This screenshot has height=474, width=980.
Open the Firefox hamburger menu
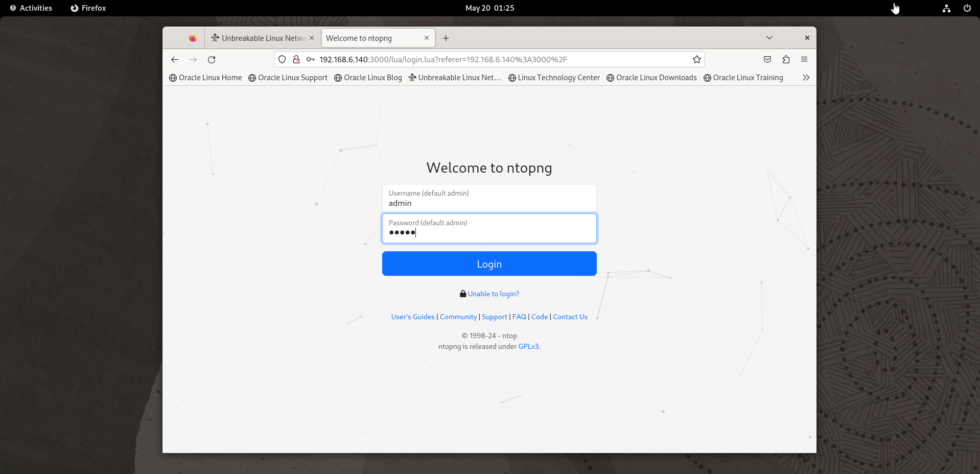tap(804, 60)
